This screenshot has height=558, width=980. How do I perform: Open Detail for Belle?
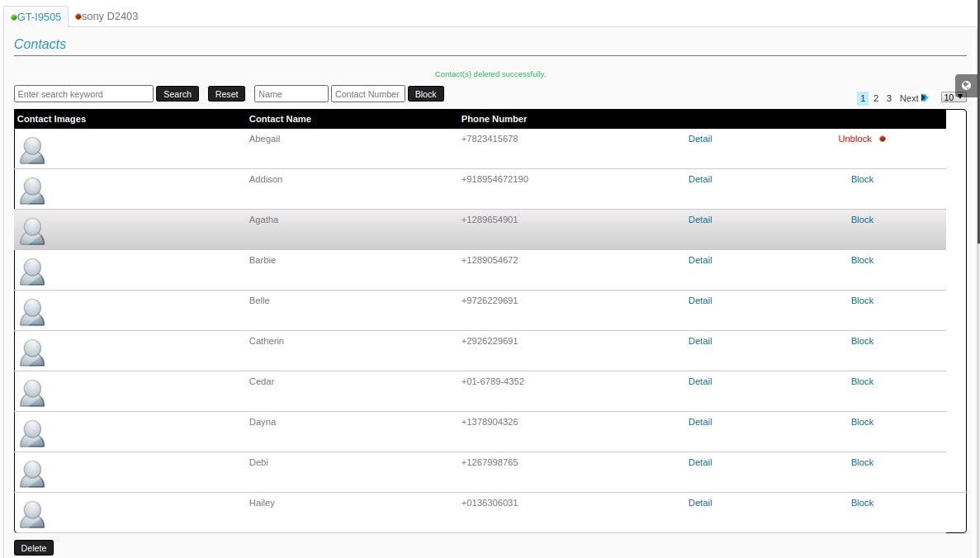[x=700, y=300]
